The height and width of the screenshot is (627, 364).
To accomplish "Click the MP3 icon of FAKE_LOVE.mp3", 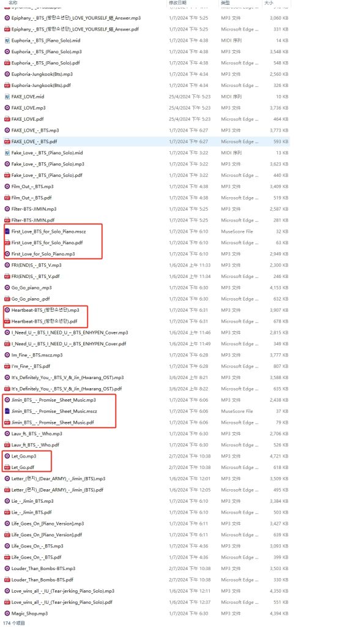I will pyautogui.click(x=7, y=108).
